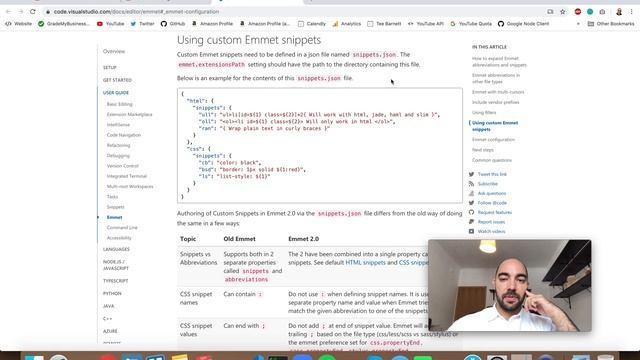Click the Watch videos link
Screen dimensions: 640x360
pos(491,231)
